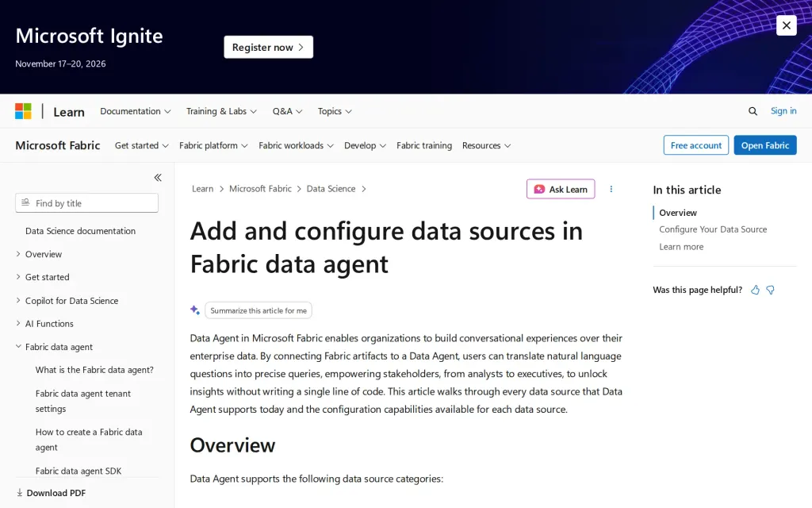The image size is (812, 508).
Task: Open the Q&A dropdown menu
Action: point(287,111)
